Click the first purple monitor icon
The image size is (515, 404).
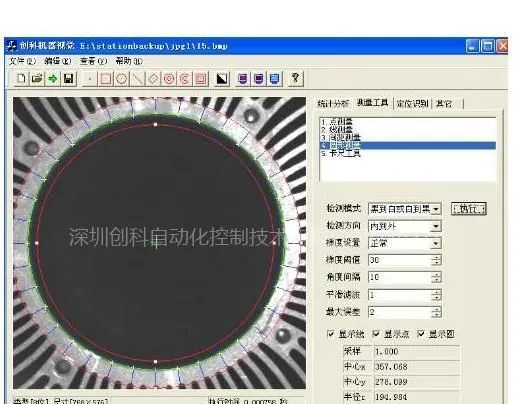(x=243, y=79)
